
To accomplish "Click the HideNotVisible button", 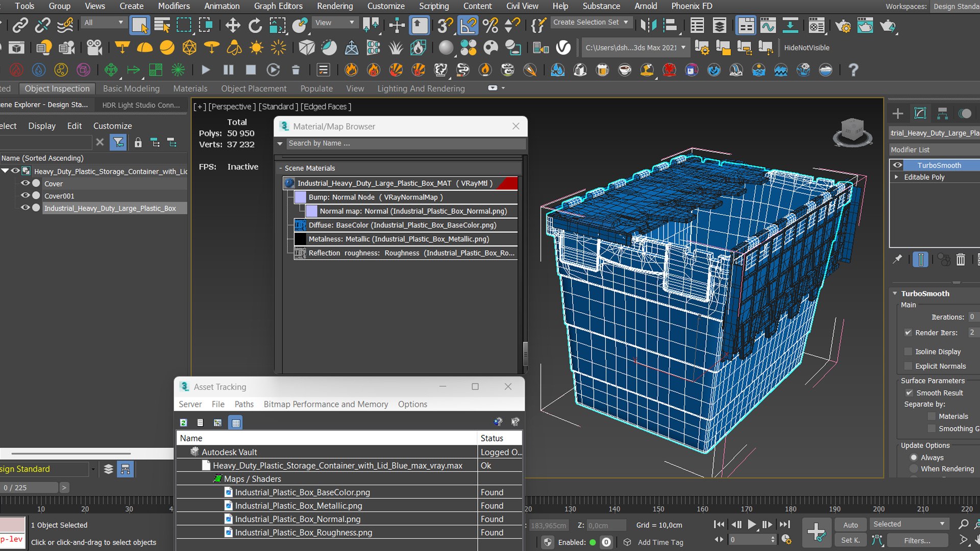I will click(x=806, y=47).
